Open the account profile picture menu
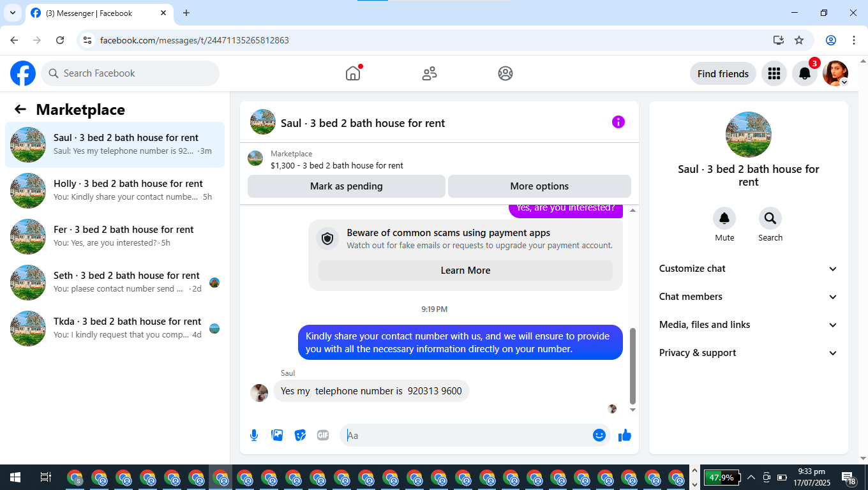 coord(835,73)
